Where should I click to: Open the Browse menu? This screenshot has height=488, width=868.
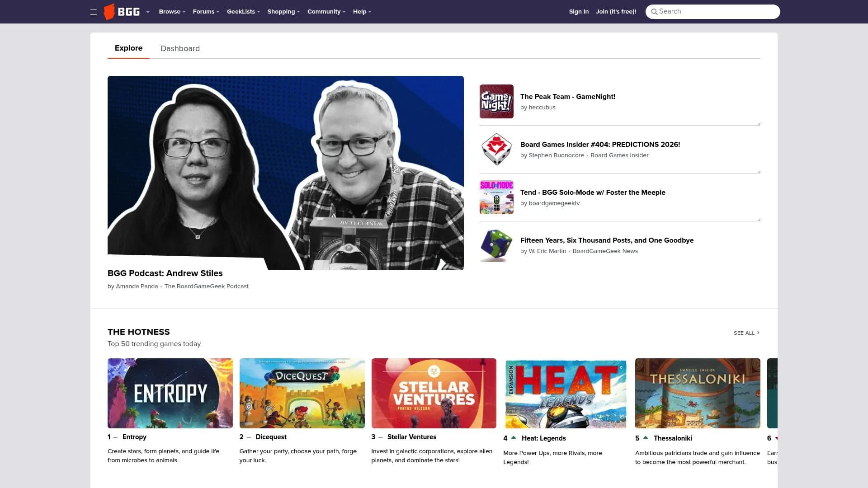pos(172,12)
